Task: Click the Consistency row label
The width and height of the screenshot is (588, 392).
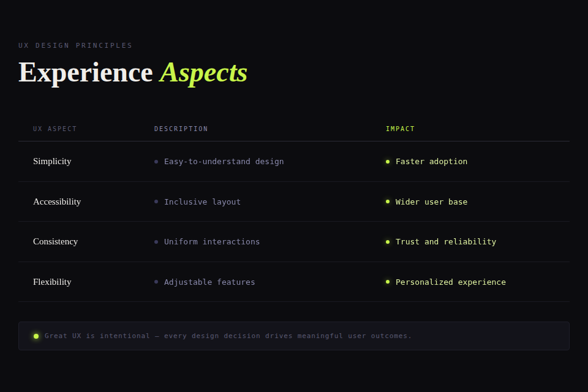Action: [56, 241]
